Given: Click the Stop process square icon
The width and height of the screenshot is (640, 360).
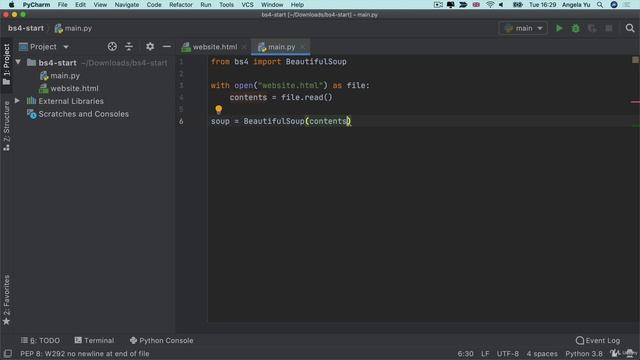Looking at the screenshot, I should [x=609, y=28].
